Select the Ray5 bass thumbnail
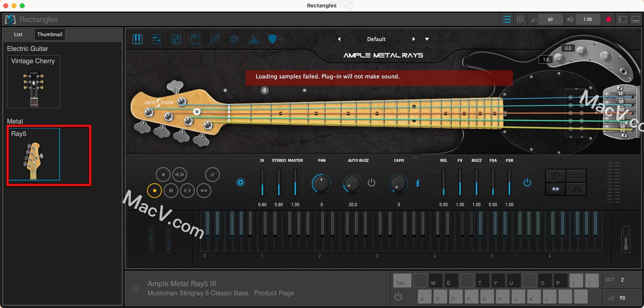 pyautogui.click(x=34, y=154)
